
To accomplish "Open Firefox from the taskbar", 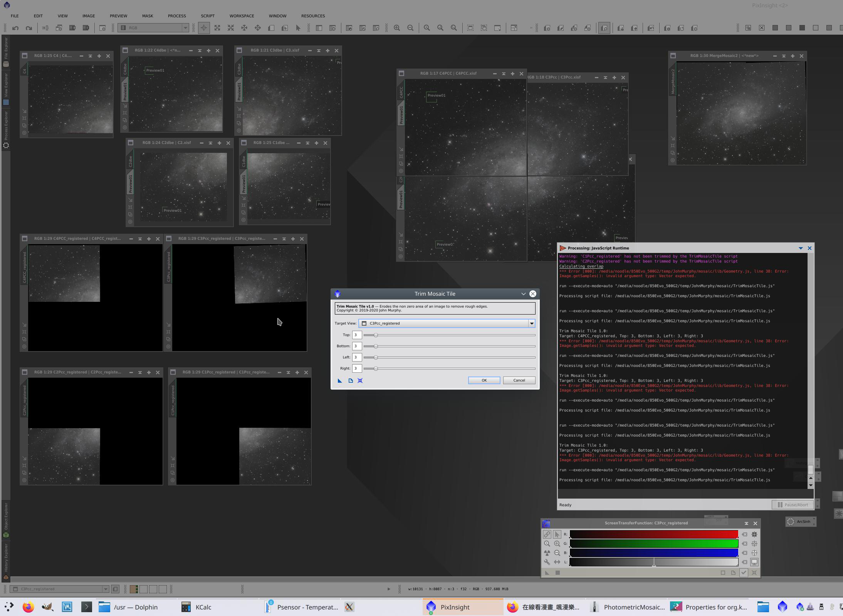I will [x=28, y=607].
